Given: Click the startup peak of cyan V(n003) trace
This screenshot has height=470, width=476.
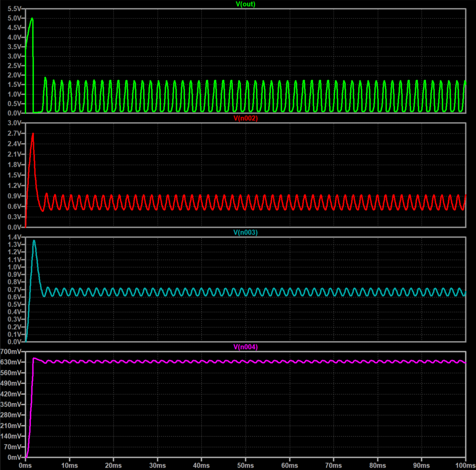Looking at the screenshot, I should coord(34,241).
